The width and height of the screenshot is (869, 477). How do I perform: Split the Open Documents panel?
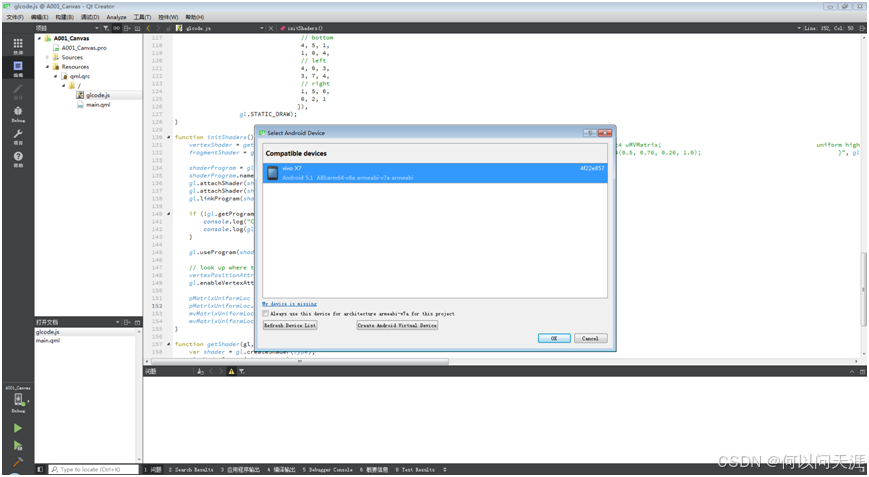tap(127, 322)
